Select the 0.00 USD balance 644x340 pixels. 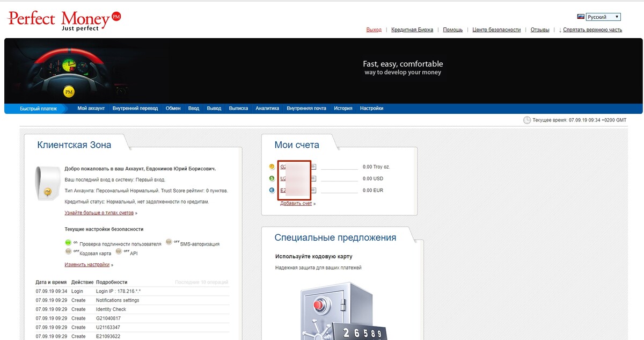click(373, 178)
